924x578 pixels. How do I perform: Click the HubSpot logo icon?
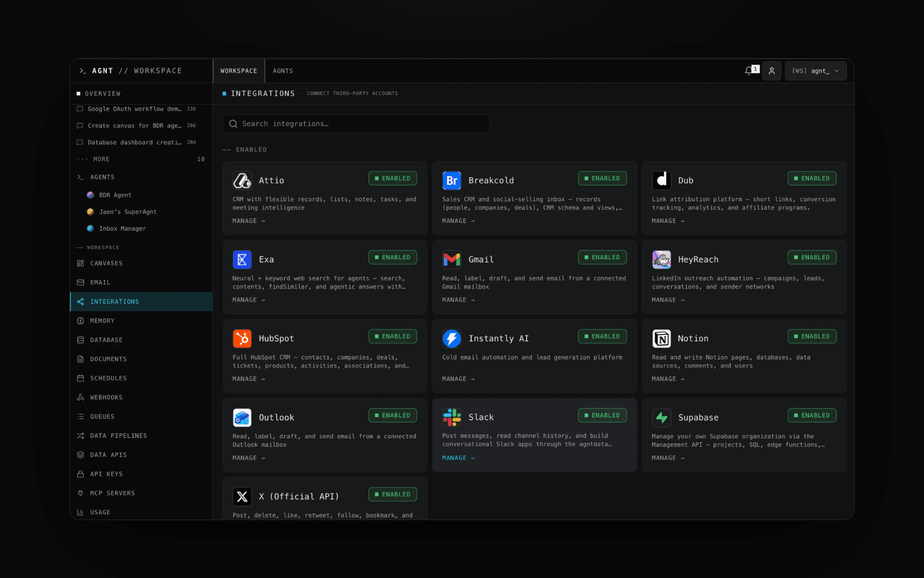tap(242, 338)
